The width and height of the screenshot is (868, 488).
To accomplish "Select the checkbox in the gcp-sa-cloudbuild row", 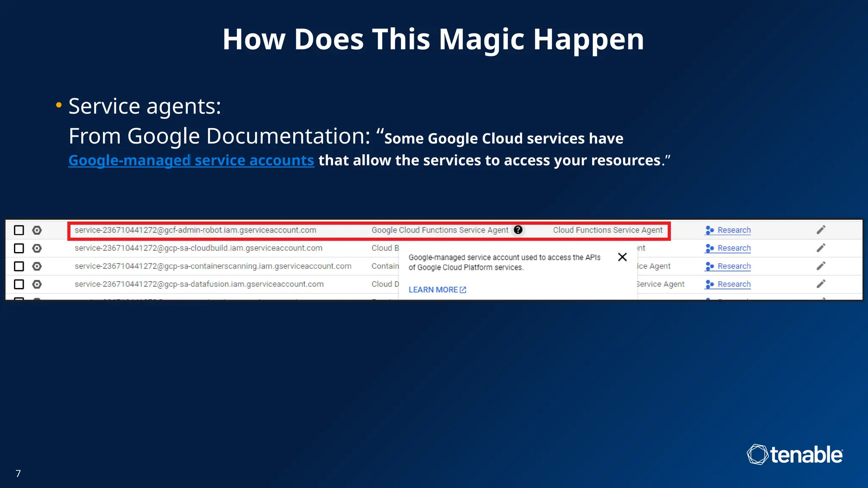I will point(19,248).
